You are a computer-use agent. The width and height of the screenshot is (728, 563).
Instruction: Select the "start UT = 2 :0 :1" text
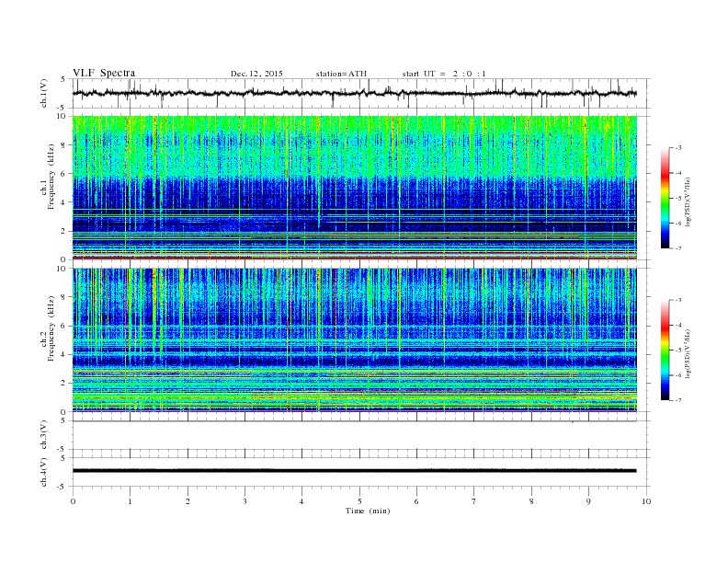point(444,74)
